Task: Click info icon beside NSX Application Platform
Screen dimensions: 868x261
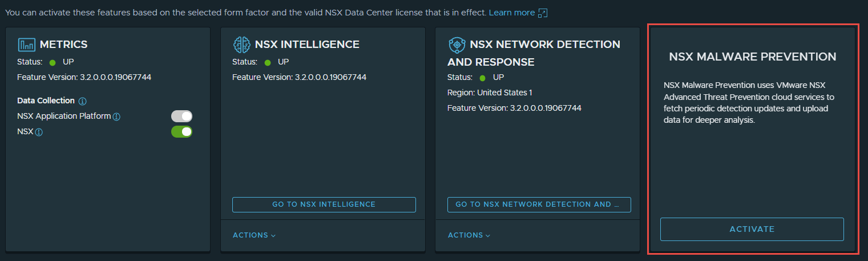Action: click(x=116, y=117)
